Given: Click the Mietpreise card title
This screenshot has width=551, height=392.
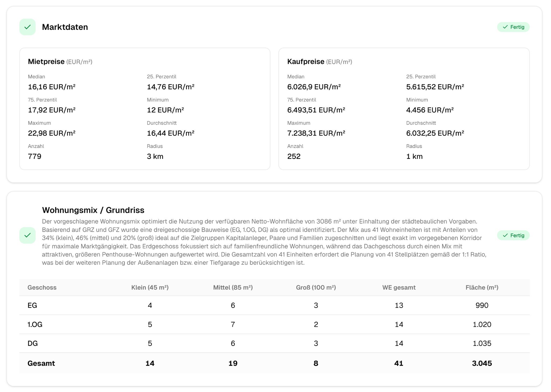Looking at the screenshot, I should (46, 62).
